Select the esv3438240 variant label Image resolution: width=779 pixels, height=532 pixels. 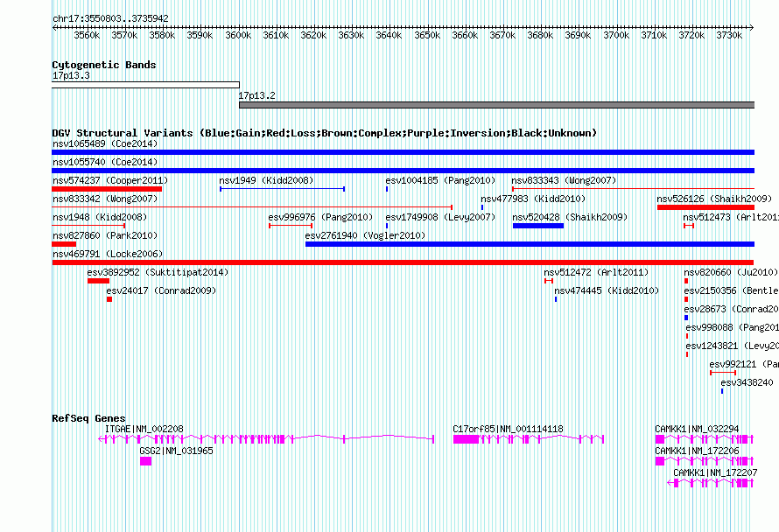coord(747,382)
